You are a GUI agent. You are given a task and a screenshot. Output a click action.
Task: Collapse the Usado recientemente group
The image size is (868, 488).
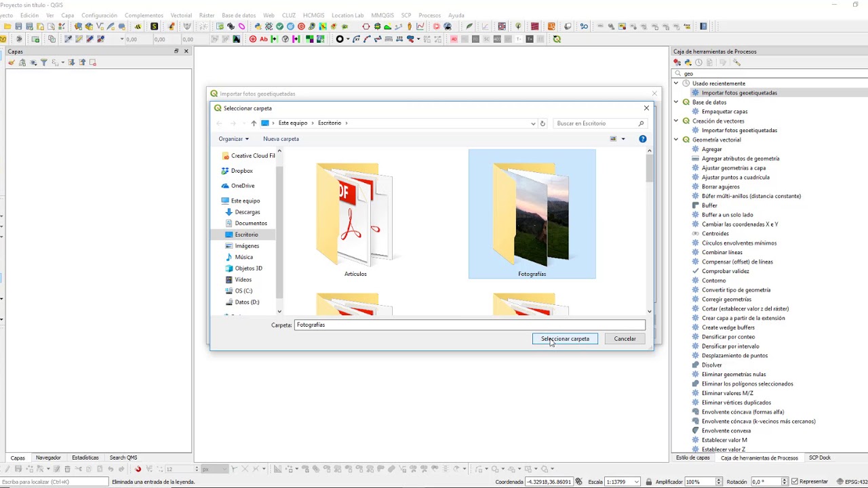676,83
